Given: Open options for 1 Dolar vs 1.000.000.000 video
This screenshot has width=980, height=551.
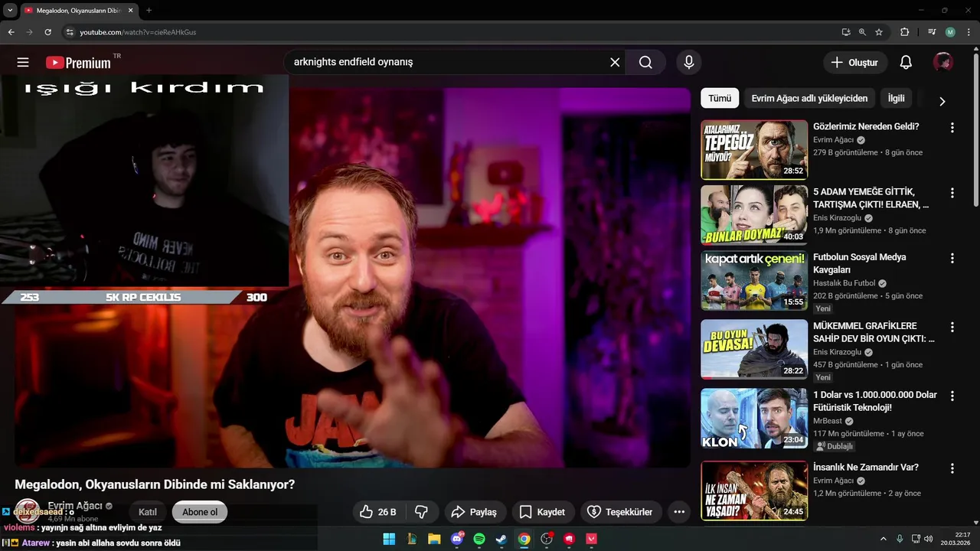Looking at the screenshot, I should (x=952, y=396).
